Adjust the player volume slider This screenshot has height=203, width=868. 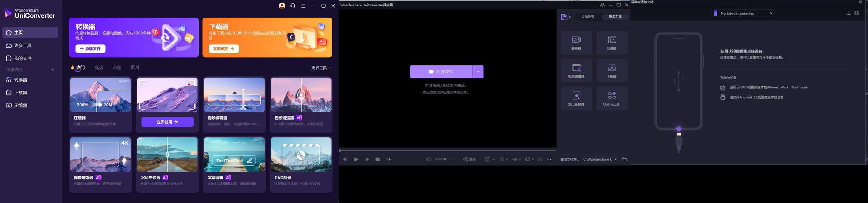445,159
